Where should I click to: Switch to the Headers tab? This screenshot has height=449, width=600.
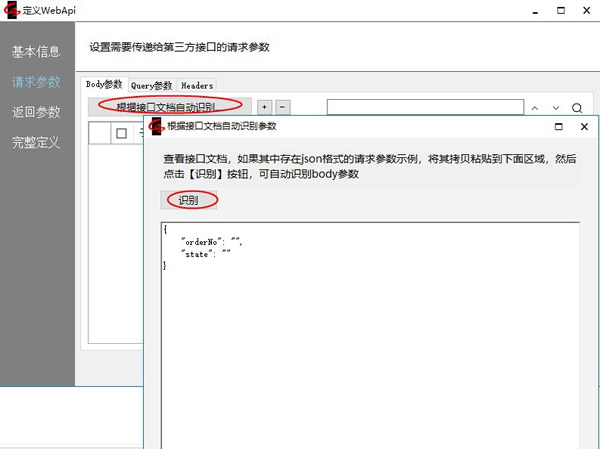(x=196, y=86)
